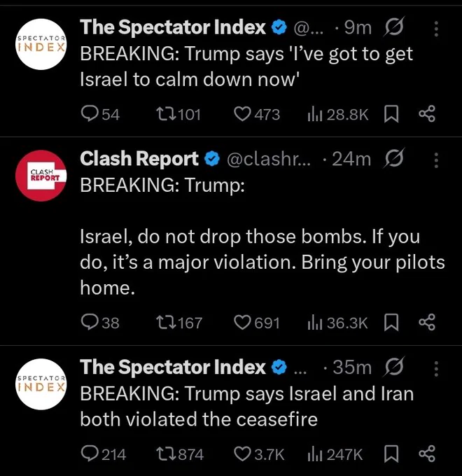Share the Clash Report tweet
Viewport: 462px width, 476px height.
click(x=427, y=323)
